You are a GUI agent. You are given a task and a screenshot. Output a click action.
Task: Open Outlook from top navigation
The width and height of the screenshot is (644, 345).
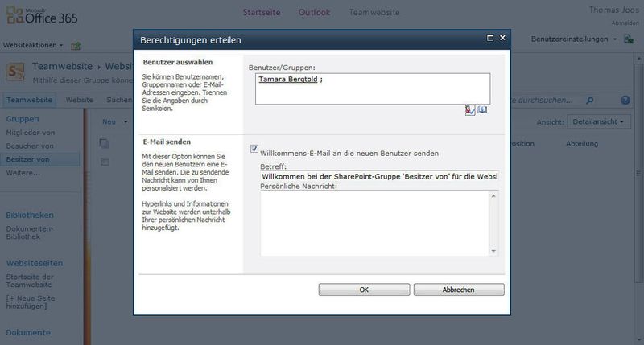pyautogui.click(x=314, y=12)
